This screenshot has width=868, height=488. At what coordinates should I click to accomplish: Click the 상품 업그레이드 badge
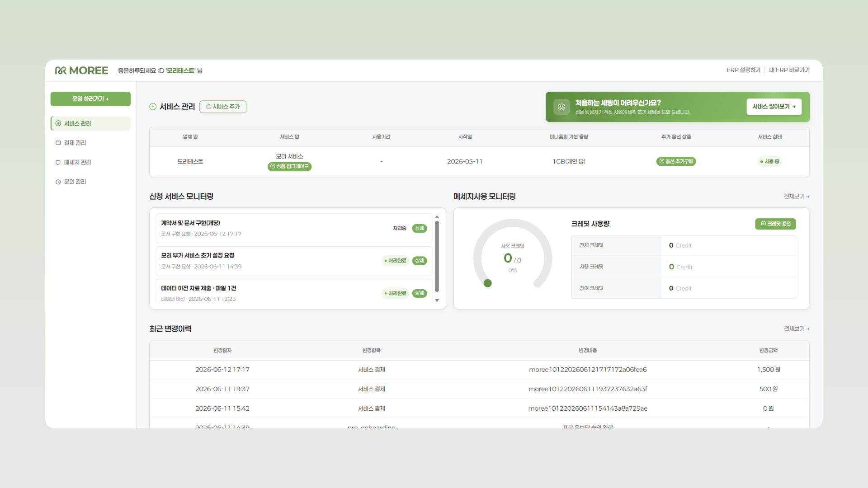coord(289,166)
